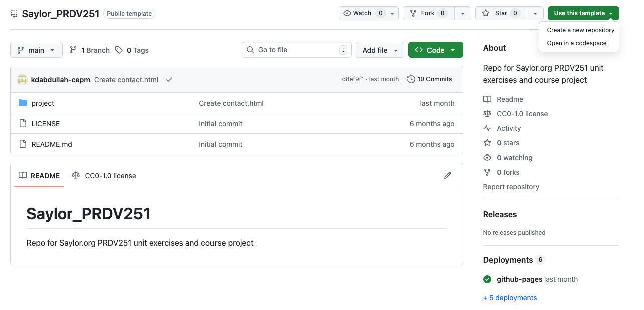View the 1 Branch list
The height and width of the screenshot is (310, 644).
[x=89, y=50]
